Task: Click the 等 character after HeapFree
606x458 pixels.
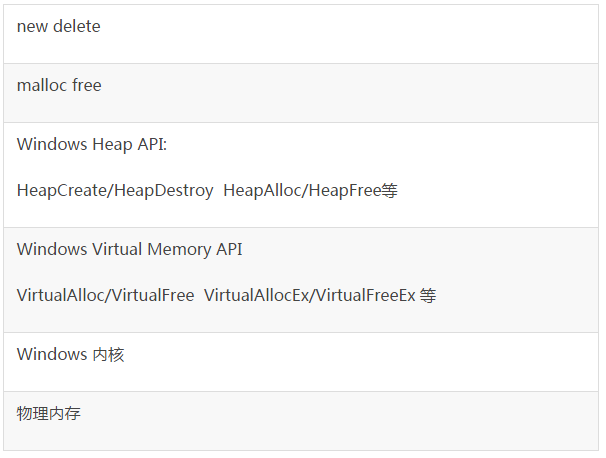Action: tap(390, 191)
